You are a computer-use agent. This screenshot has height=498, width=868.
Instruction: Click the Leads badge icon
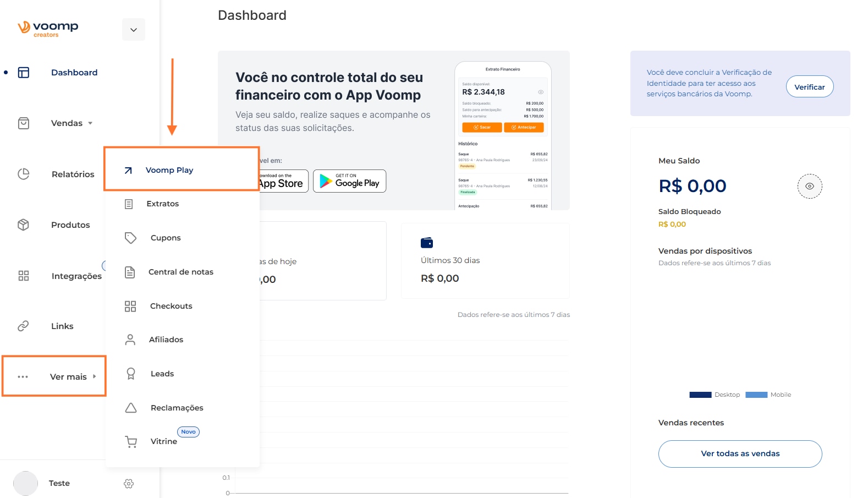point(131,374)
